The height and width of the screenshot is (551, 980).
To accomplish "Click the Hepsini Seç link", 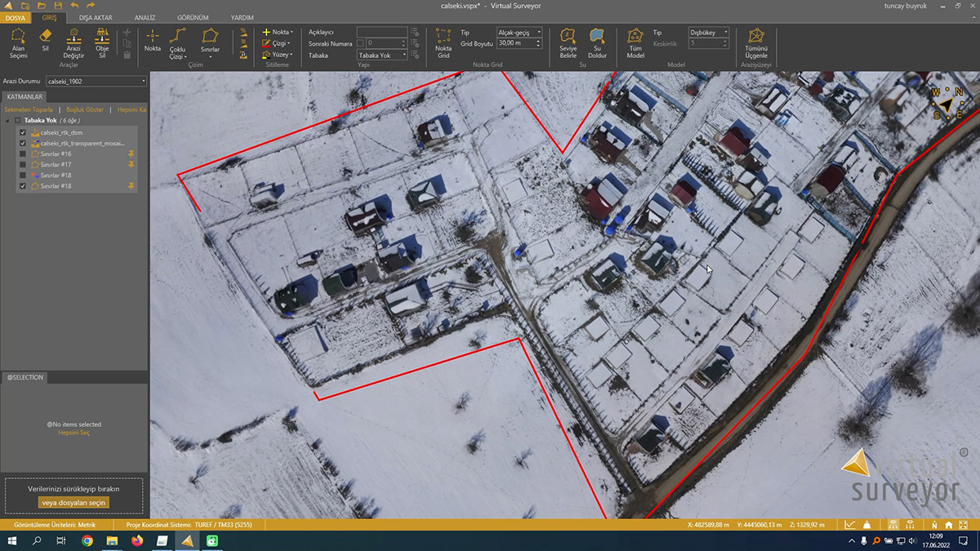I will 73,433.
